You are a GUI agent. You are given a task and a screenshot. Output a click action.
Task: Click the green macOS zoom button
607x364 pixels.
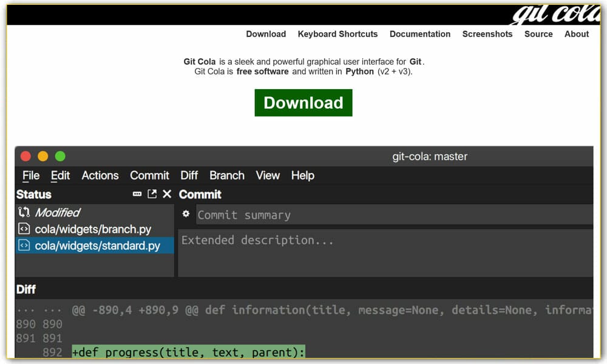pos(60,157)
